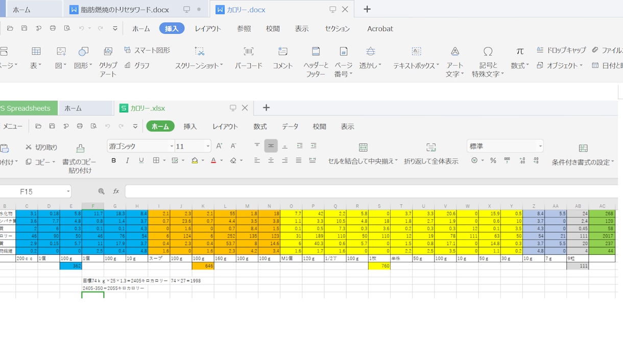Open the 游ゴシック font name dropdown
Screen dimensions: 623x364
172,146
